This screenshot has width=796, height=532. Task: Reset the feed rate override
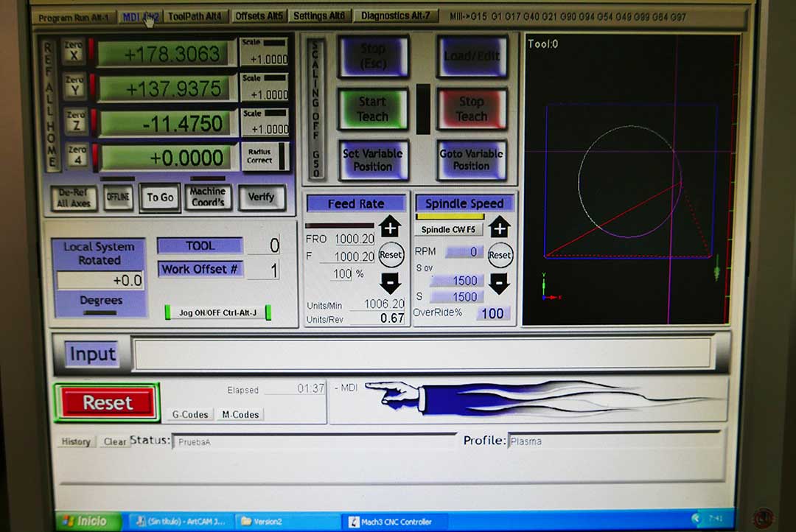(391, 255)
